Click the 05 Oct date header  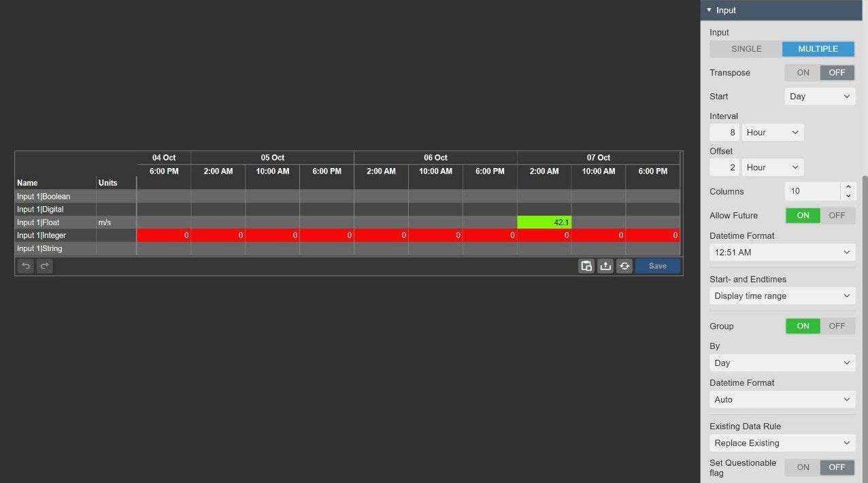coord(273,158)
